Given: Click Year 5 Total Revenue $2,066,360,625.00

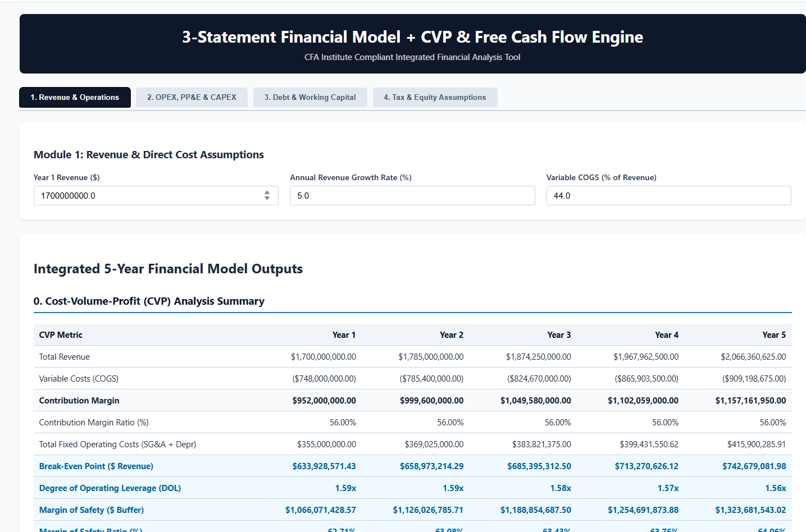Looking at the screenshot, I should click(753, 357).
